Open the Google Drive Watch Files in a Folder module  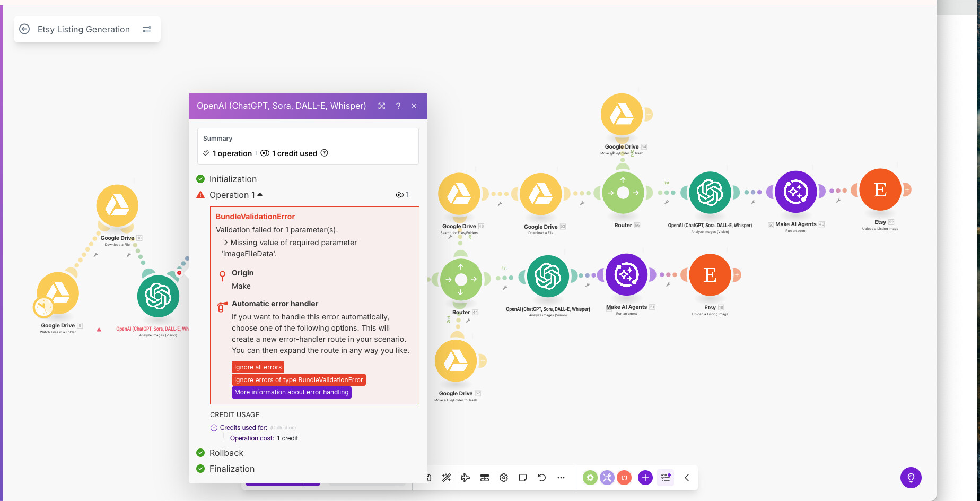point(58,293)
